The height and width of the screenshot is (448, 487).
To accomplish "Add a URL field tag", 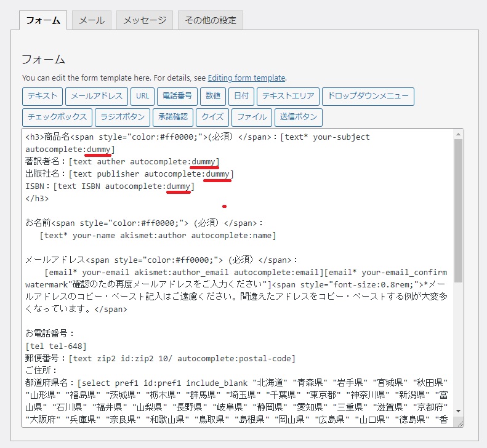I will (x=142, y=96).
